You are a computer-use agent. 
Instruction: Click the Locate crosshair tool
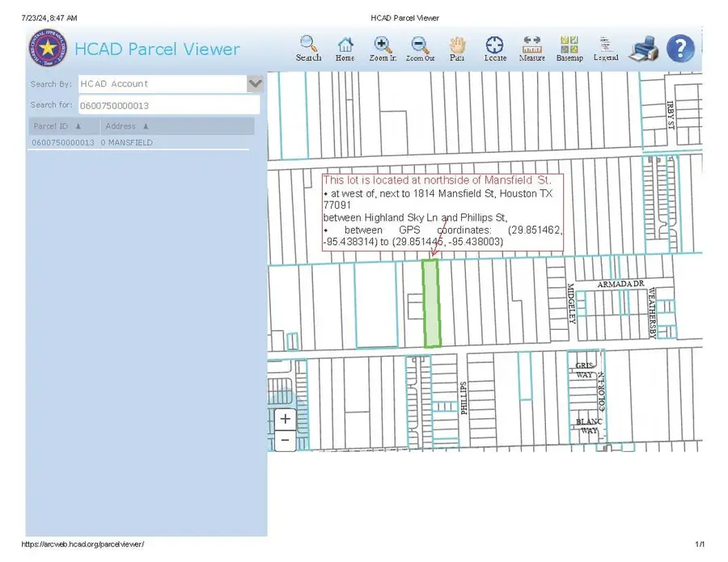click(x=494, y=48)
